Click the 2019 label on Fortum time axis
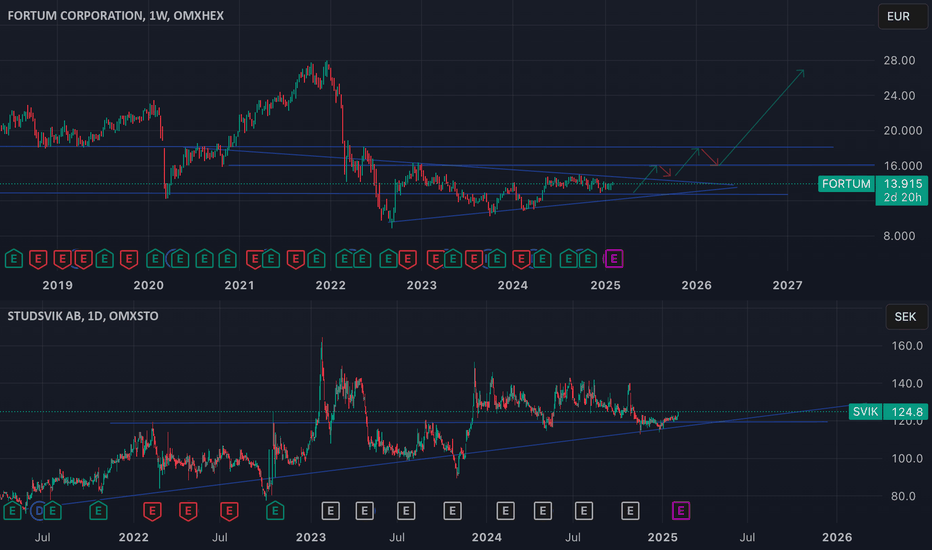The image size is (932, 550). [58, 285]
